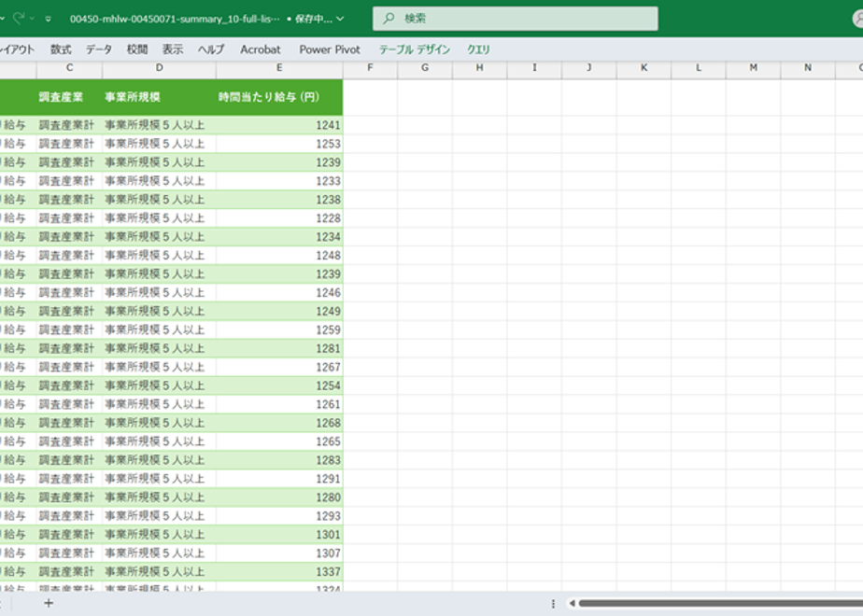This screenshot has width=863, height=616.
Task: Click 調査産業計 in the 1241 row
Action: click(x=69, y=125)
